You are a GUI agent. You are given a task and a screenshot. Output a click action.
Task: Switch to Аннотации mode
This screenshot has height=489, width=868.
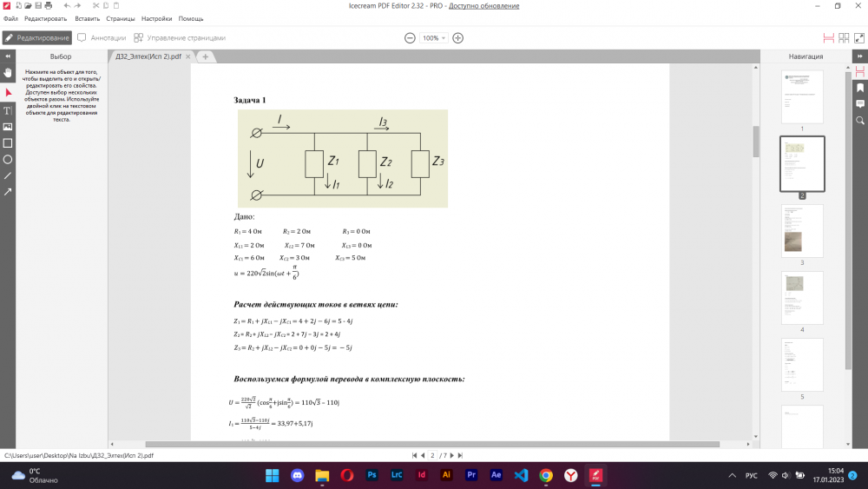[102, 37]
